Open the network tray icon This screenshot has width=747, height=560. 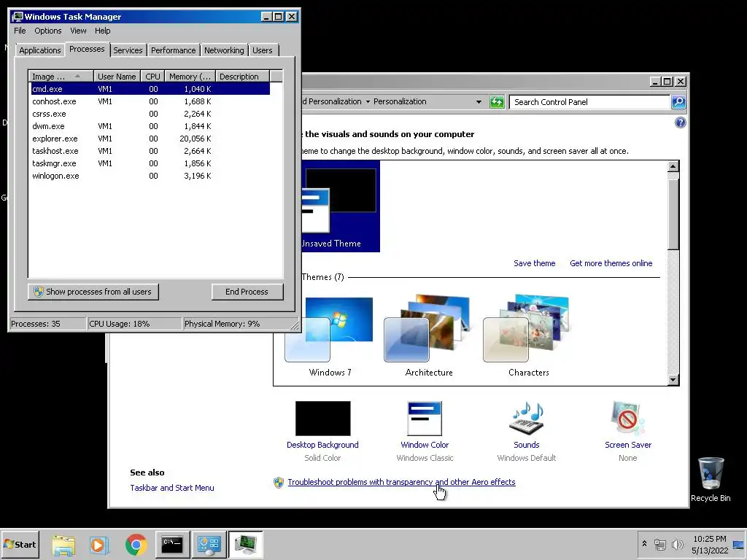[x=659, y=544]
